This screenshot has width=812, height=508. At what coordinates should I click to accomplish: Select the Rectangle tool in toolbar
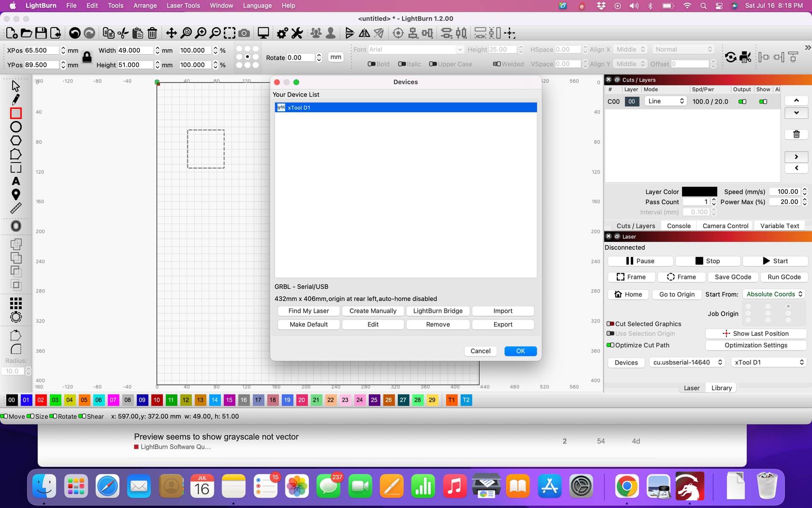(16, 113)
